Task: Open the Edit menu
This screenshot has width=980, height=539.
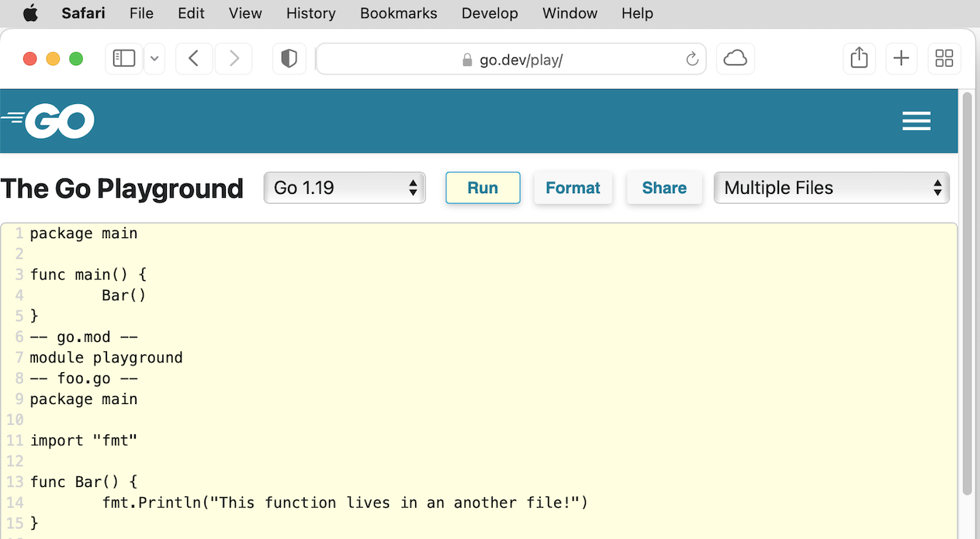Action: (x=191, y=13)
